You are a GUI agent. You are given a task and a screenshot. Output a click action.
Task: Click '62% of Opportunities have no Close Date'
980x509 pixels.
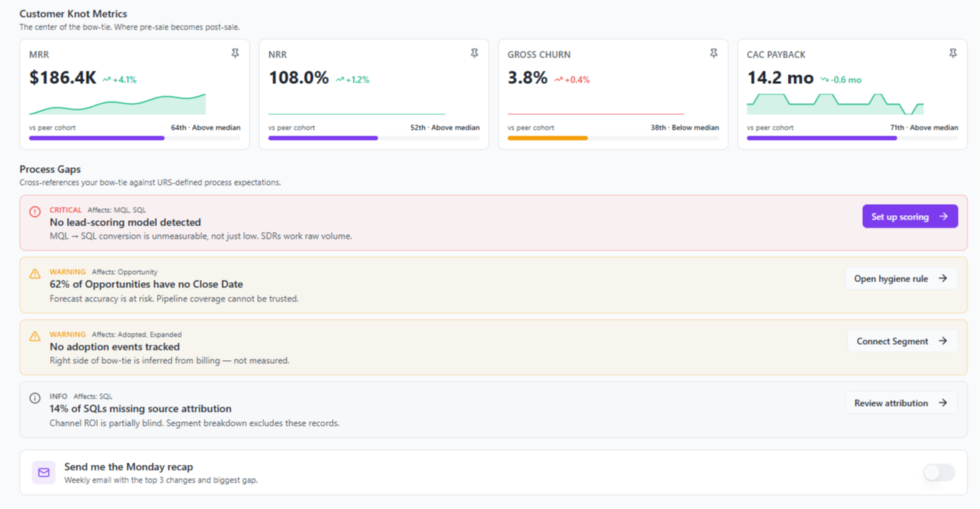pyautogui.click(x=146, y=284)
